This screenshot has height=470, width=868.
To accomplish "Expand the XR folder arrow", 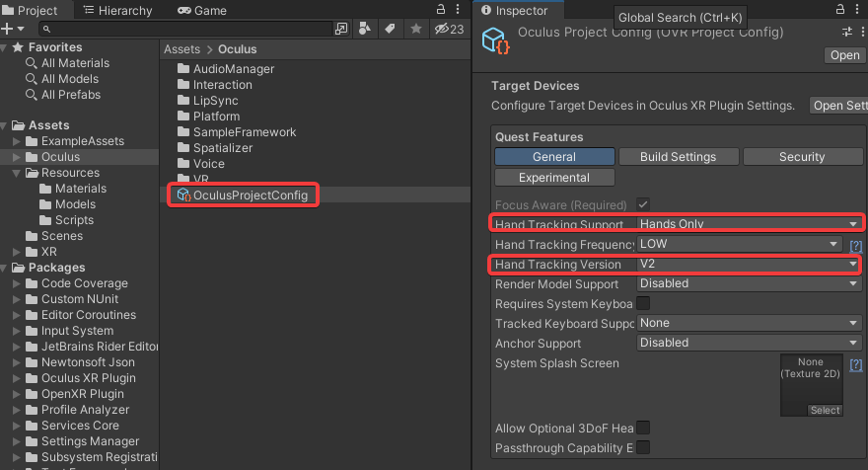I will coord(17,252).
